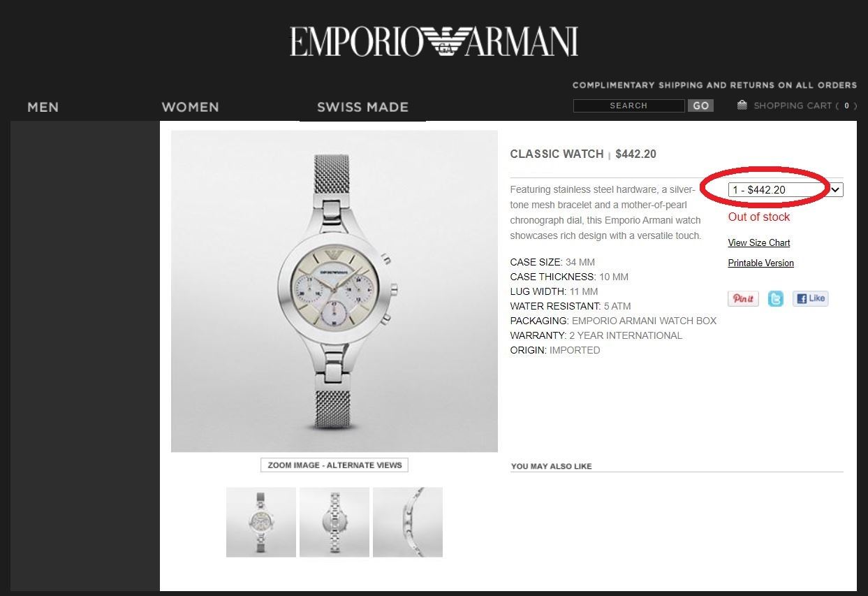
Task: Open the WOMEN menu
Action: (x=190, y=107)
